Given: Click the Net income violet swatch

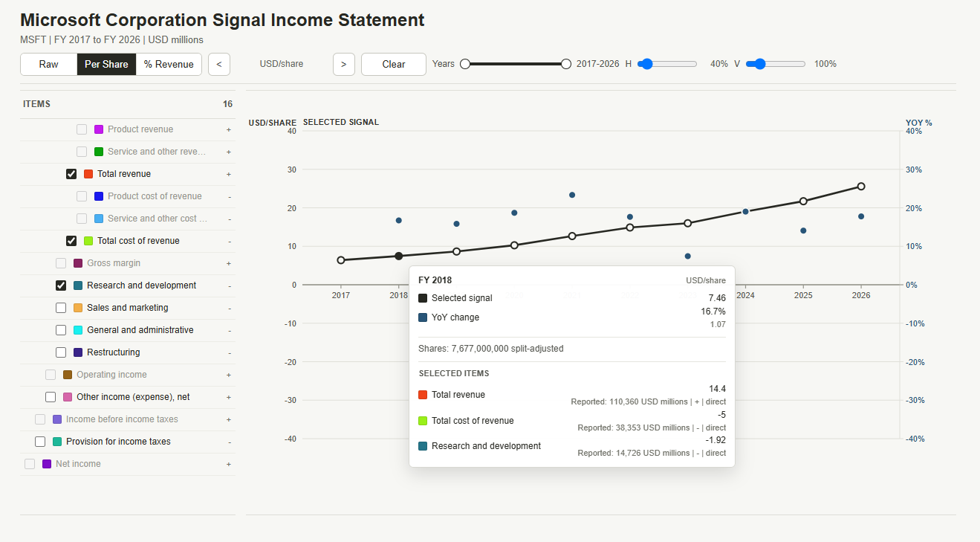Looking at the screenshot, I should [47, 464].
